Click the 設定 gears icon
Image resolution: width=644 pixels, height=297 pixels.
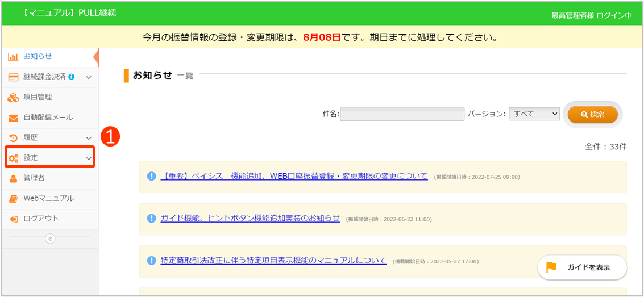click(13, 158)
